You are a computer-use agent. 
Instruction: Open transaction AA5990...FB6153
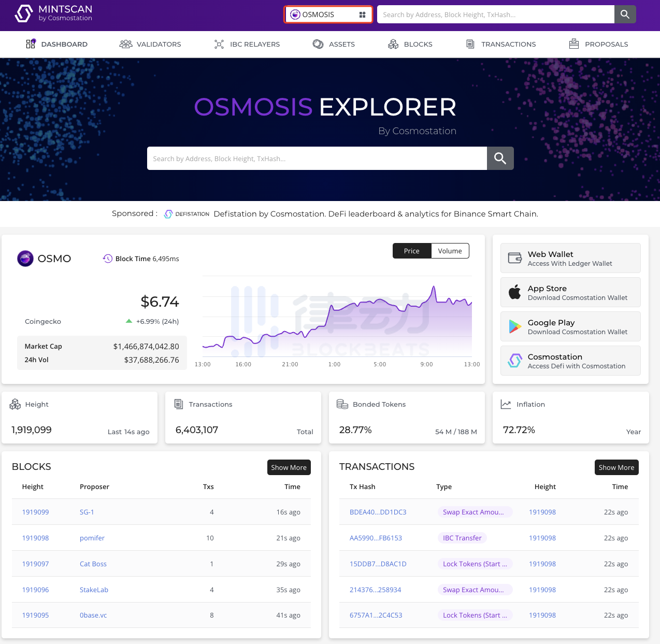click(x=376, y=538)
